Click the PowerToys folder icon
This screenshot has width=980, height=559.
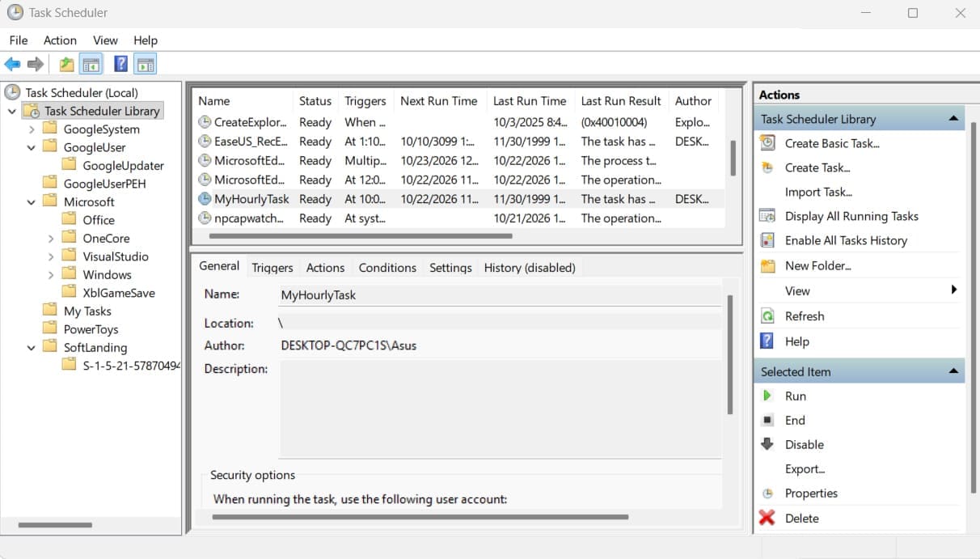pos(50,329)
